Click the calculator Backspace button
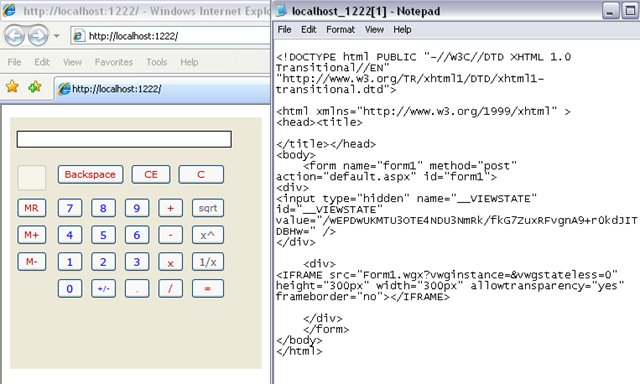The image size is (640, 384). [x=90, y=175]
